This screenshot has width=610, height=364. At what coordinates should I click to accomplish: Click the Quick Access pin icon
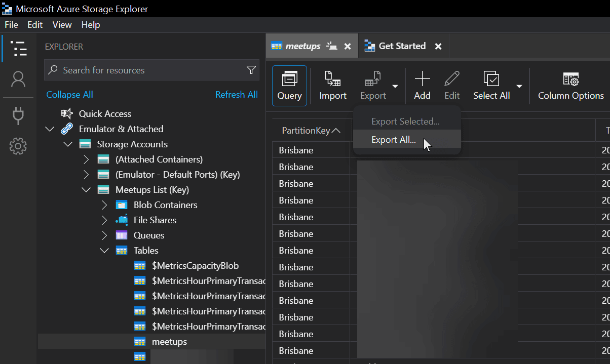point(67,114)
